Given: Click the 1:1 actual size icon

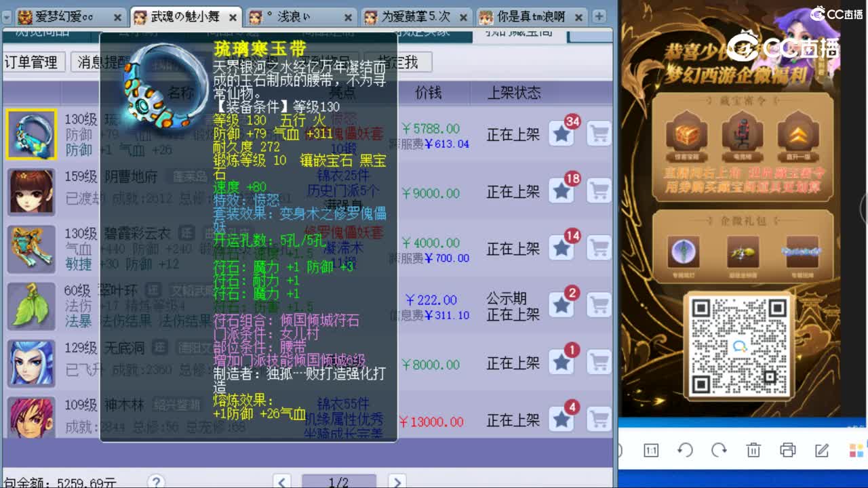Looking at the screenshot, I should (651, 450).
